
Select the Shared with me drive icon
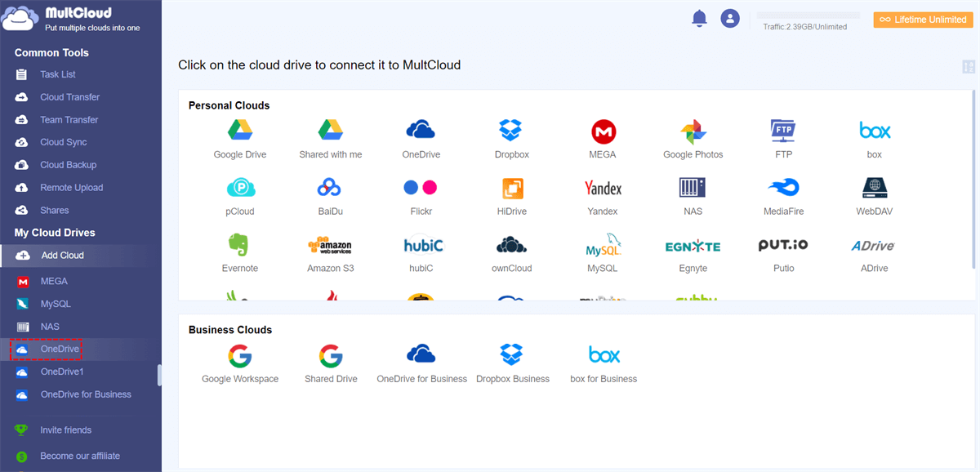click(x=330, y=130)
